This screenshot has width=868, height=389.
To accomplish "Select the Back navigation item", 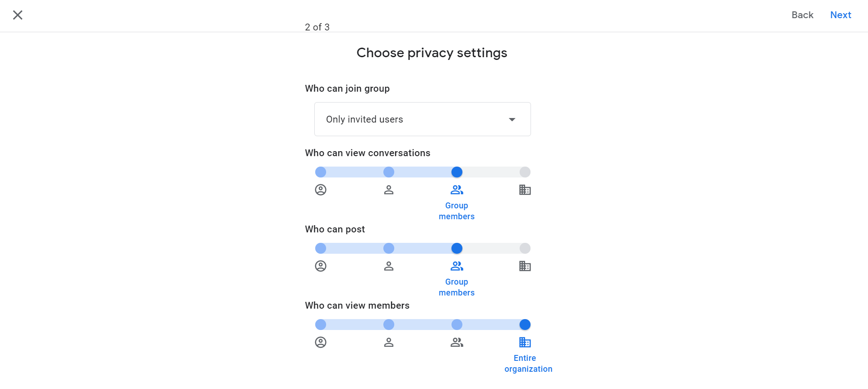I will [802, 15].
